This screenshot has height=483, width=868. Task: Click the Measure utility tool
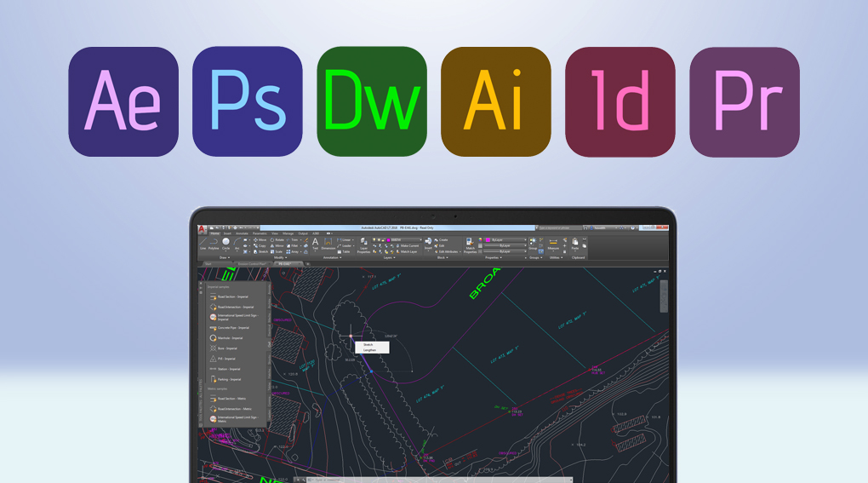tap(553, 245)
